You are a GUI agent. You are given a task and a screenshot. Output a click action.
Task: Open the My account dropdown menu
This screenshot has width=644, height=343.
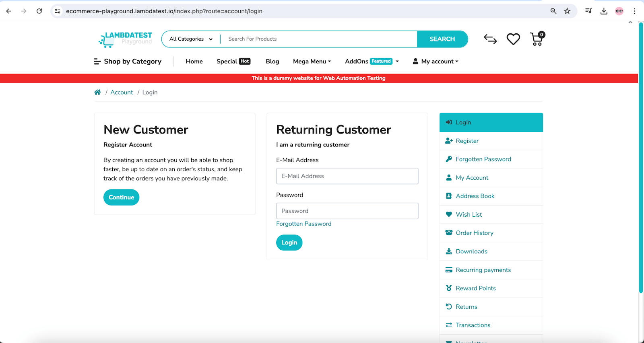[436, 62]
